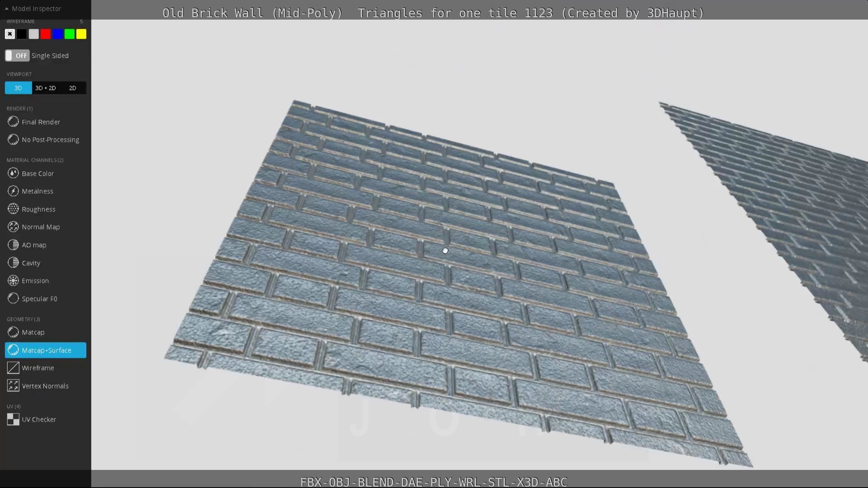Disable wireframe with the X swatch
Screen dimensions: 868x488
click(x=10, y=34)
